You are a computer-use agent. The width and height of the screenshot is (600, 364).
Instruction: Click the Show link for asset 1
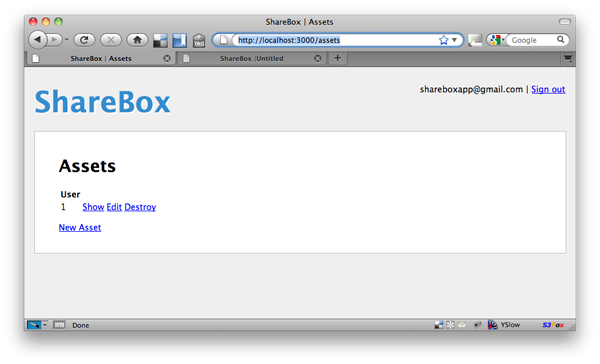coord(93,207)
